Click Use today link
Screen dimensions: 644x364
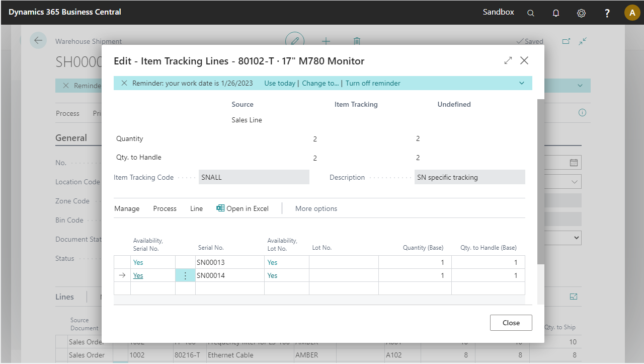pyautogui.click(x=280, y=83)
